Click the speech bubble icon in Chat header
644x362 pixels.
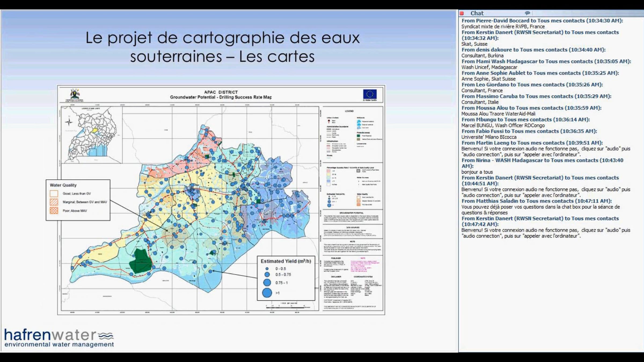(527, 13)
